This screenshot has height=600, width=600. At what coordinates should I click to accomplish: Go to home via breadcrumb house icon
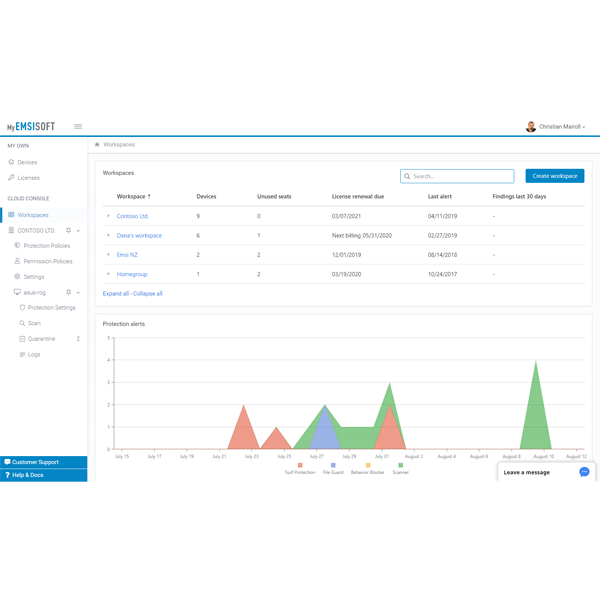(97, 144)
